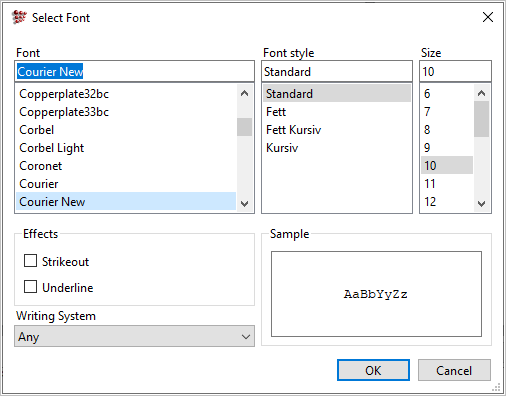The image size is (506, 396).
Task: Close the Select Font dialog
Action: click(x=488, y=17)
